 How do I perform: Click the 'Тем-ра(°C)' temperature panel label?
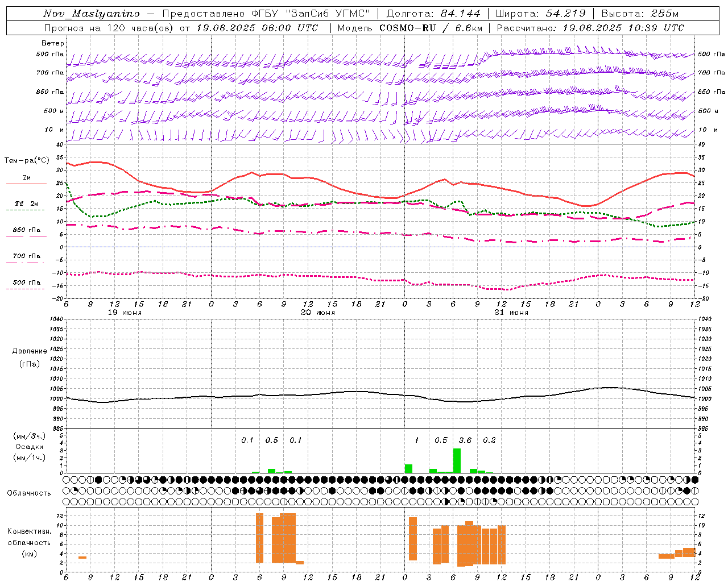click(x=27, y=161)
